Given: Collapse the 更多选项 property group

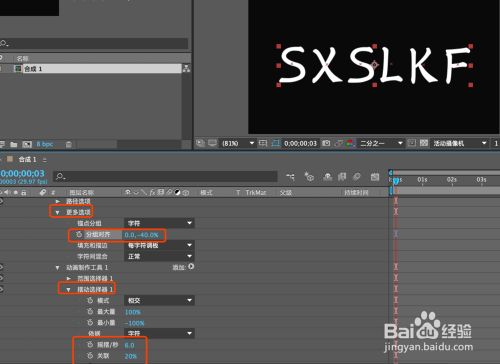Looking at the screenshot, I should coord(57,212).
